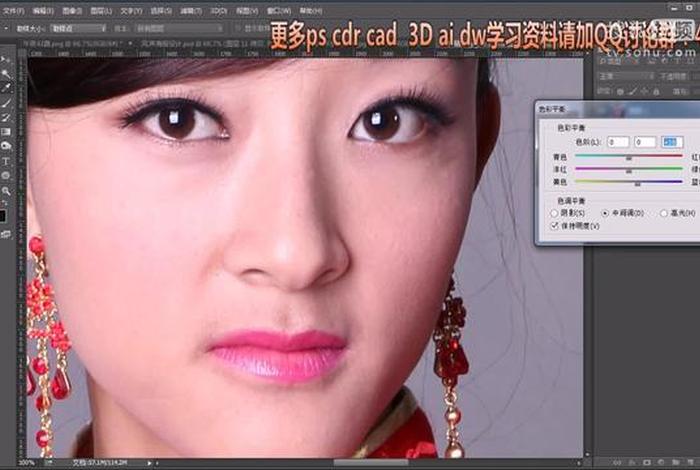The width and height of the screenshot is (700, 470).
Task: Switch to the second document tab
Action: click(x=203, y=44)
